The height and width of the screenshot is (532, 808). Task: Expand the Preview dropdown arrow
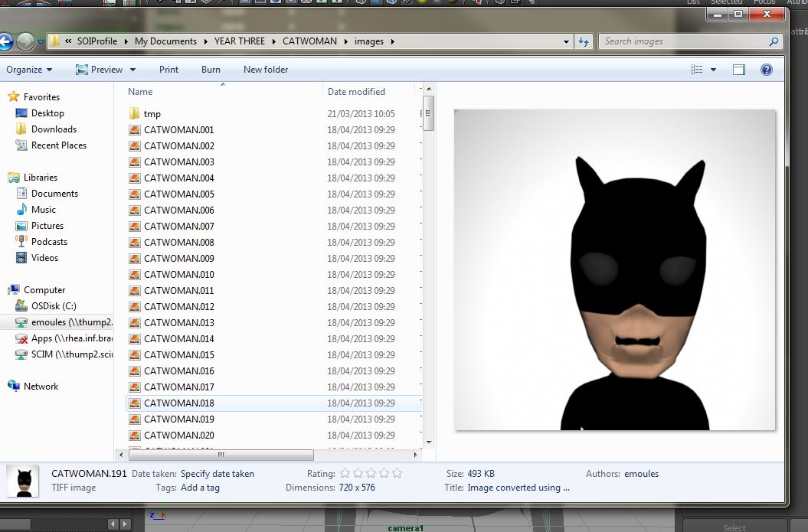pos(132,70)
